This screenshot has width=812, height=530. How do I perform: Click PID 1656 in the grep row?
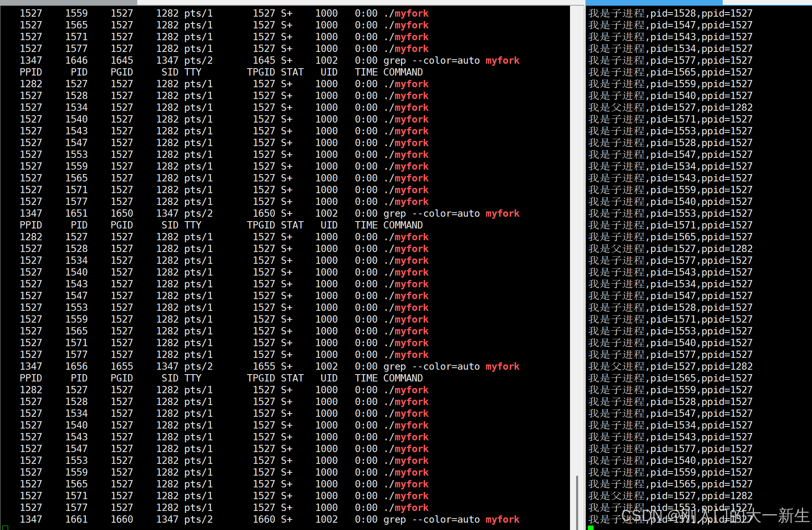point(76,366)
